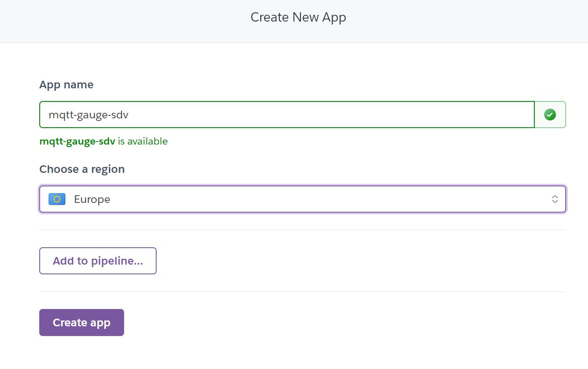The image size is (588, 369).
Task: Click the bolded mqtt-gauge-sdv text
Action: [x=77, y=141]
